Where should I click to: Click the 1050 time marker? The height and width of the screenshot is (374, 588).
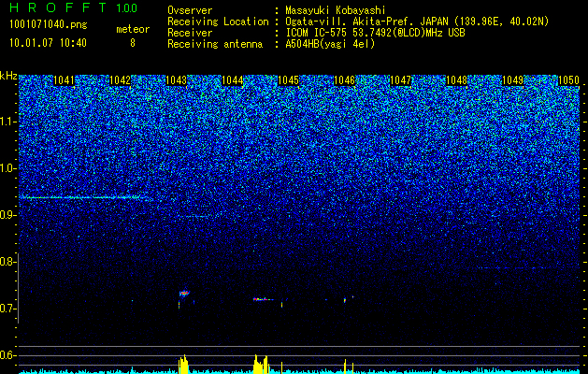568,80
